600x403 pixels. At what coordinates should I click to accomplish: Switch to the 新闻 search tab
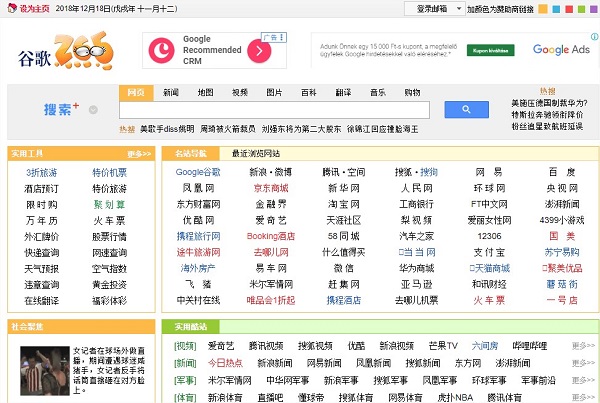tap(171, 93)
